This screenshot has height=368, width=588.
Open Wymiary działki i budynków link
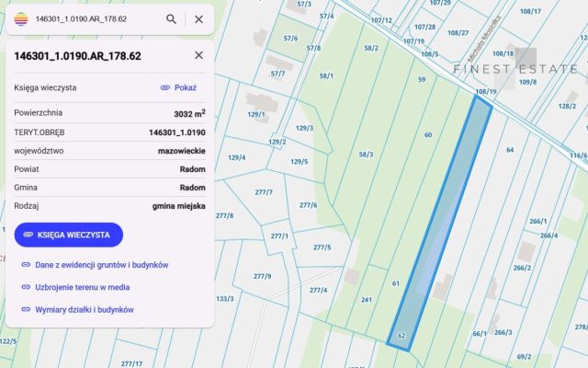click(85, 310)
